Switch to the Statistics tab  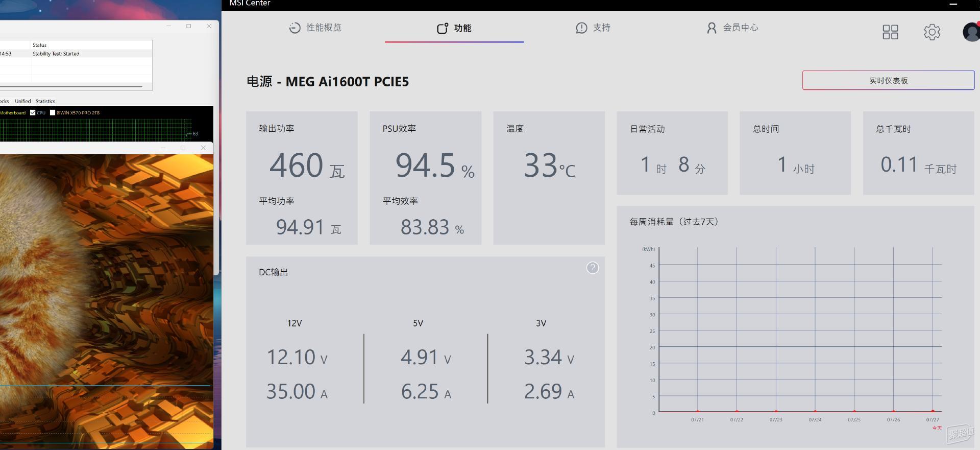(45, 101)
